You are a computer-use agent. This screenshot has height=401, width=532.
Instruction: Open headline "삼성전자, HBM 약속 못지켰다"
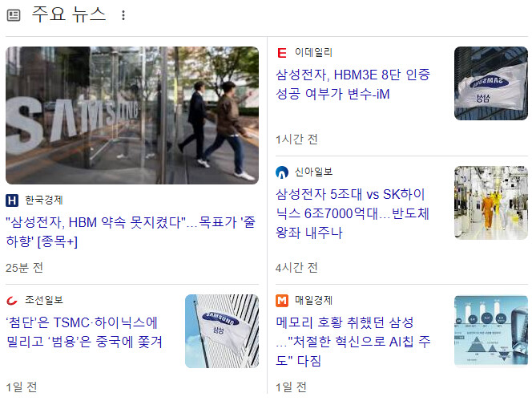click(x=131, y=232)
